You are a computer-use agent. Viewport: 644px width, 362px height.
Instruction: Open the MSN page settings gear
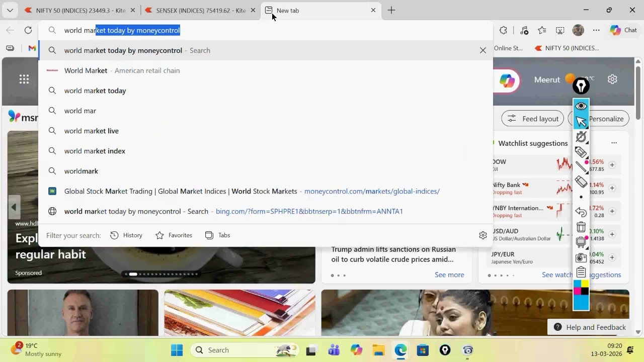(x=612, y=79)
